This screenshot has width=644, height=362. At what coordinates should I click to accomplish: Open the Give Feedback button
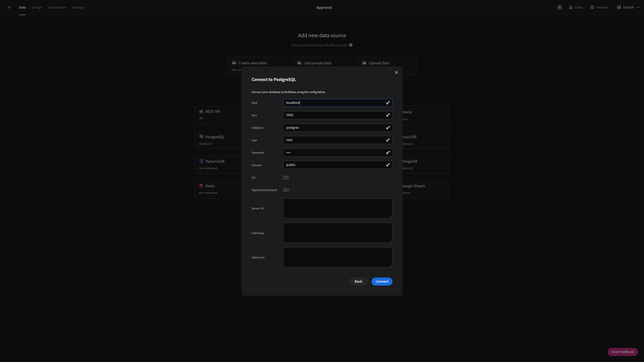coord(623,352)
